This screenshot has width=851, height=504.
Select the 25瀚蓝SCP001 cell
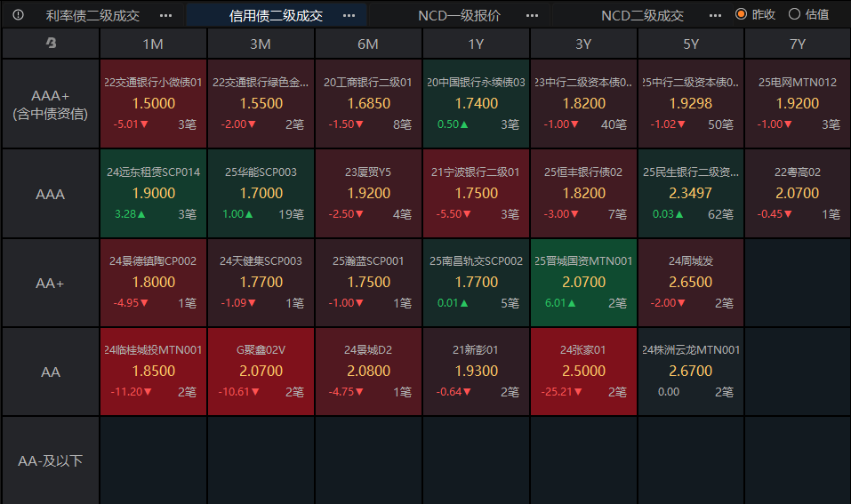click(x=368, y=283)
